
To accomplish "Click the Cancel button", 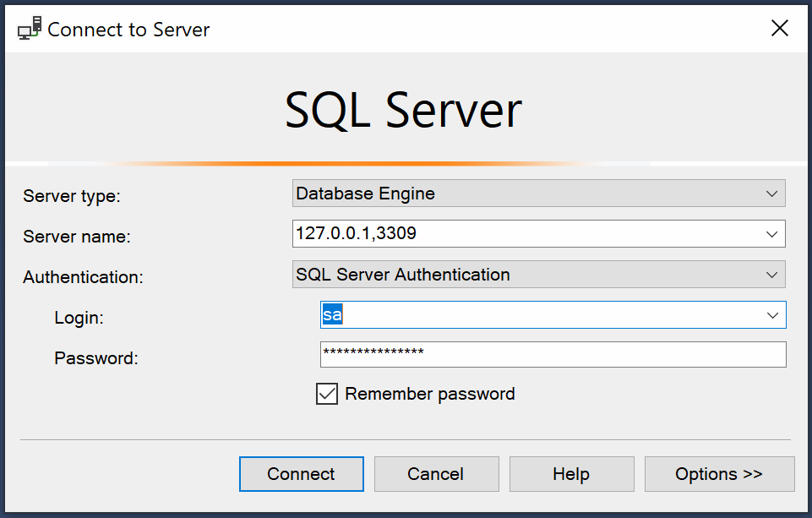I will (x=437, y=474).
